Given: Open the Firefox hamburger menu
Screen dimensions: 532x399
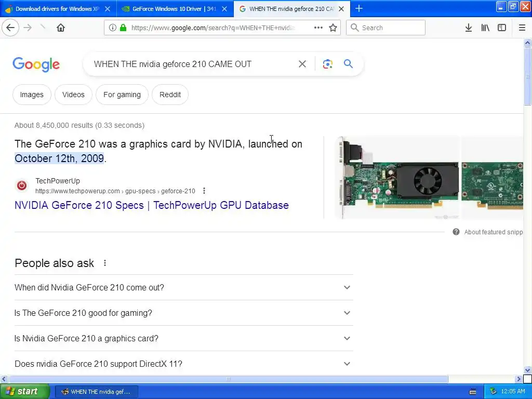Looking at the screenshot, I should tap(522, 28).
